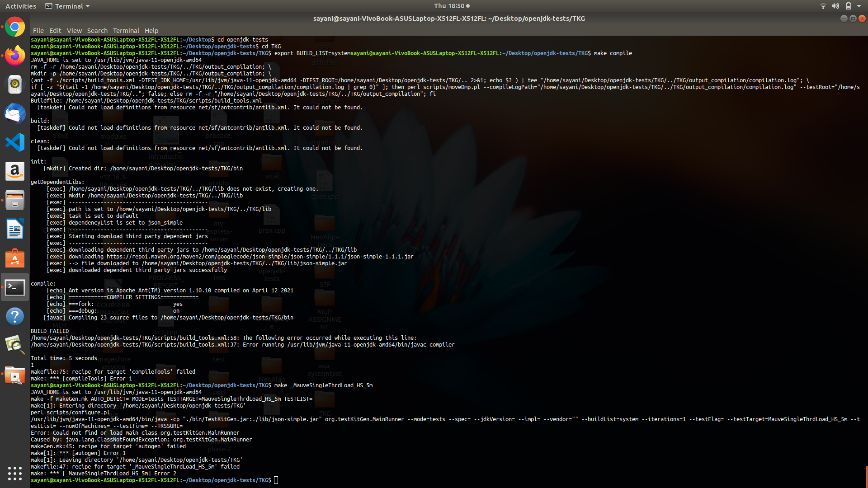Open the Terminal menu
Viewport: 868px width, 488px height.
pos(126,31)
